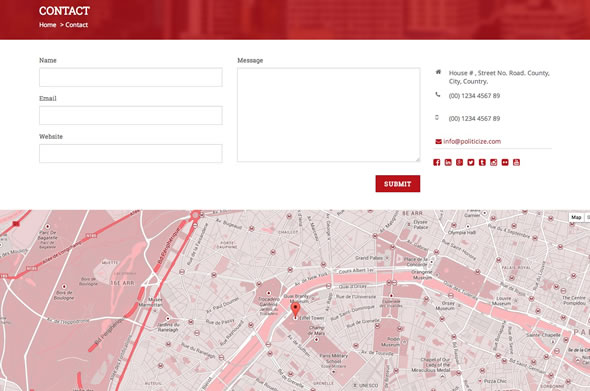Screen dimensions: 590x391
Task: Open the Twitter social icon
Action: (x=471, y=162)
